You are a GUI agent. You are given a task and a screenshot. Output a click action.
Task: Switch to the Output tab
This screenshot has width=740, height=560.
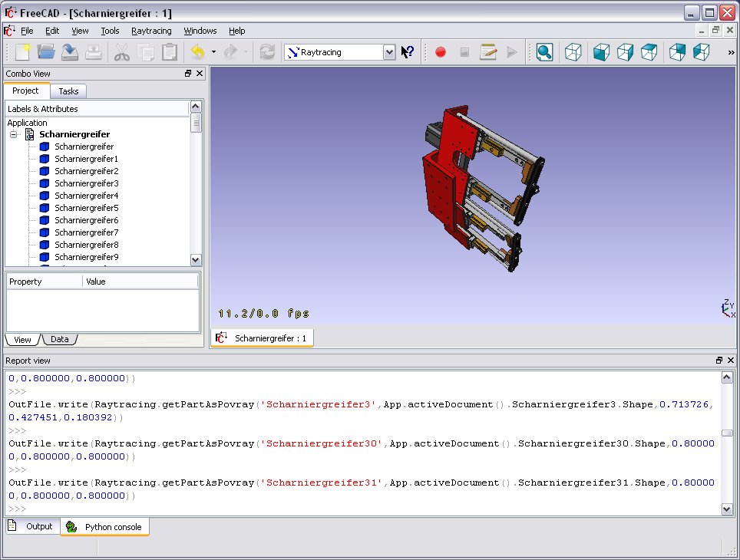(x=33, y=526)
